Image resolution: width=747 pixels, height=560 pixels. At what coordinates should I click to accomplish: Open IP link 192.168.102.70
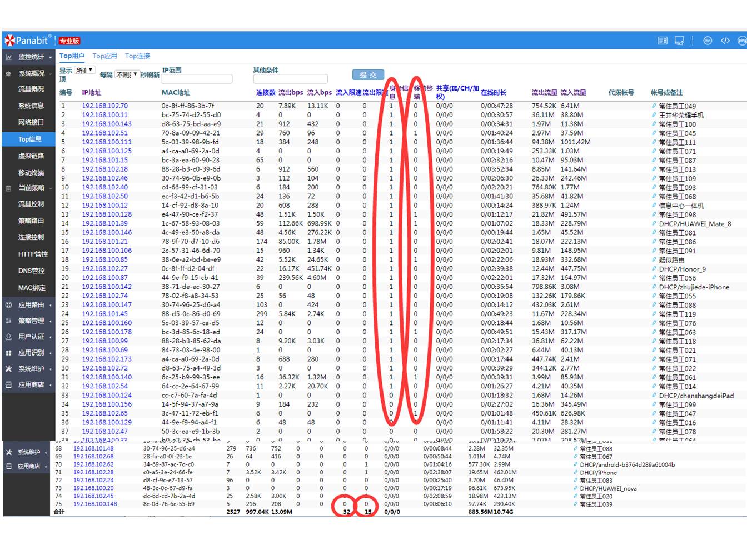click(x=104, y=106)
